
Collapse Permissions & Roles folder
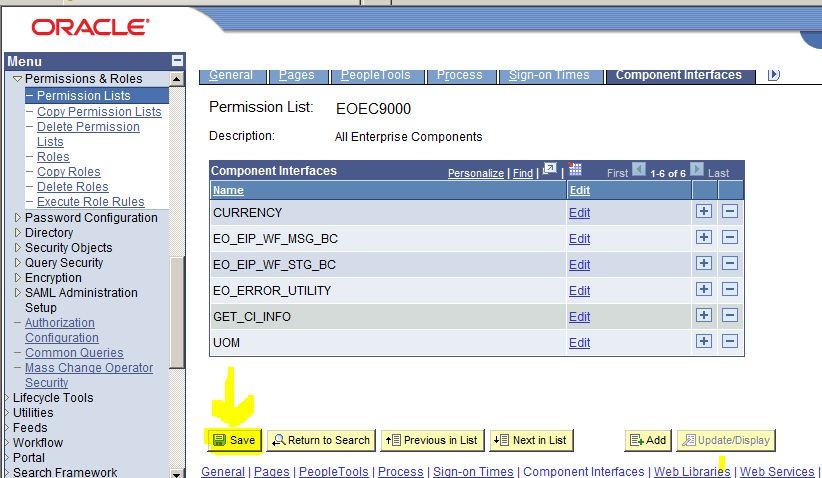pos(17,79)
